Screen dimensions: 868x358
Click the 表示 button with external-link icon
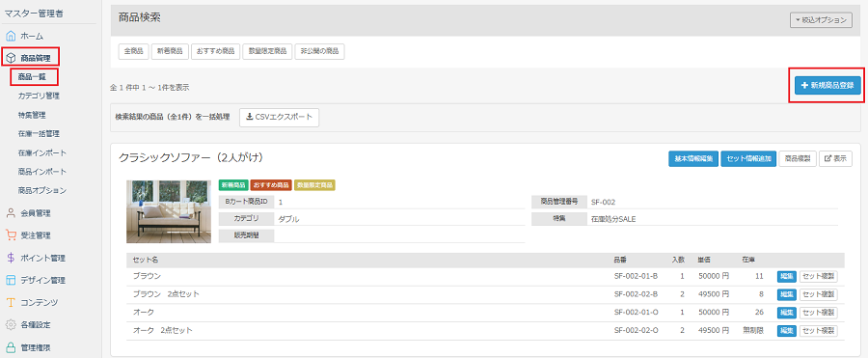coord(835,158)
